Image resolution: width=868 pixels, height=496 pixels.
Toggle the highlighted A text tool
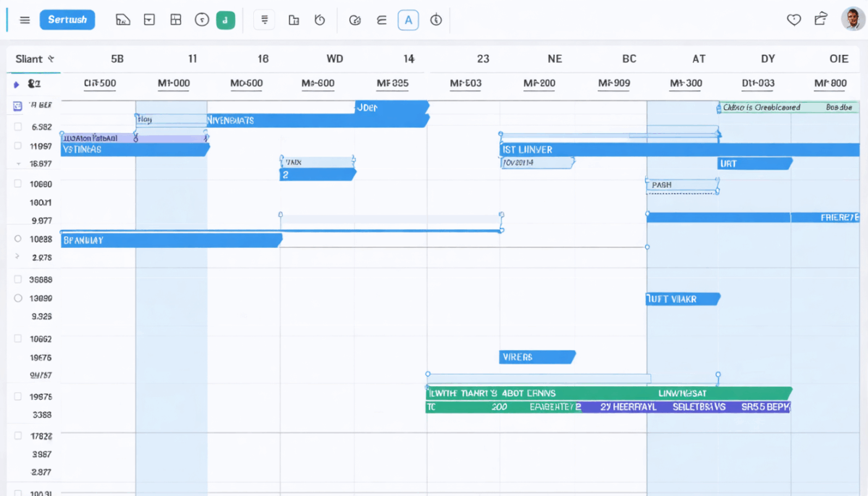(x=408, y=20)
